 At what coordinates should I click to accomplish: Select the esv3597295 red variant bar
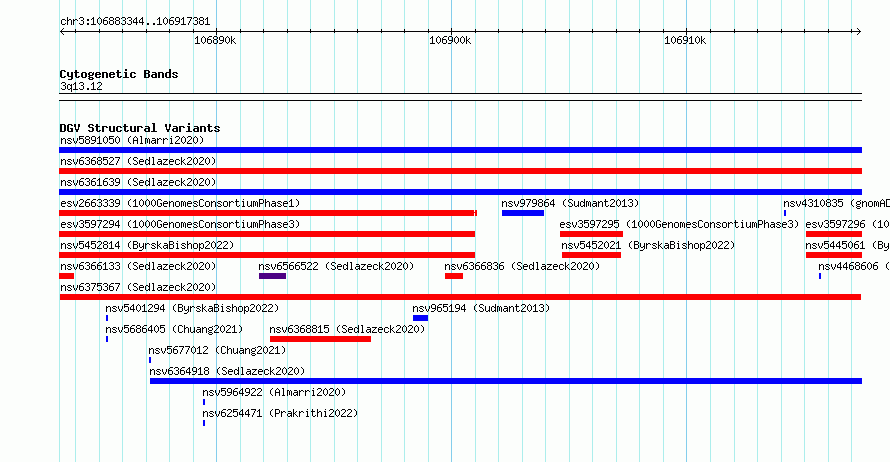[x=591, y=234]
